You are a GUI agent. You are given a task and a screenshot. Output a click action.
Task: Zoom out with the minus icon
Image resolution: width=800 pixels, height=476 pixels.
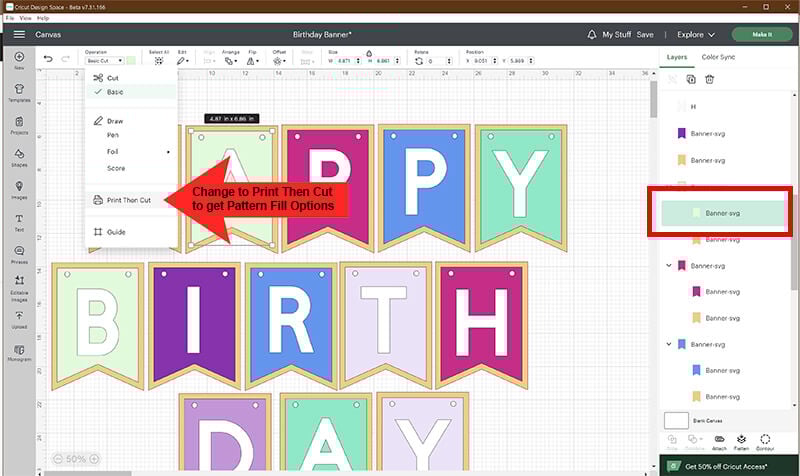coord(58,459)
